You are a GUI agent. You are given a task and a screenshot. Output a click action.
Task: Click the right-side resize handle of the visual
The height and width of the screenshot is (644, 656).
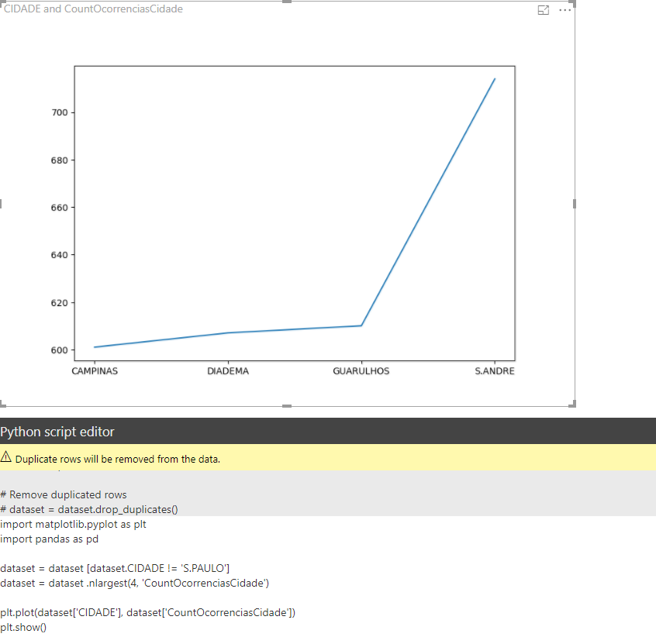click(x=574, y=203)
